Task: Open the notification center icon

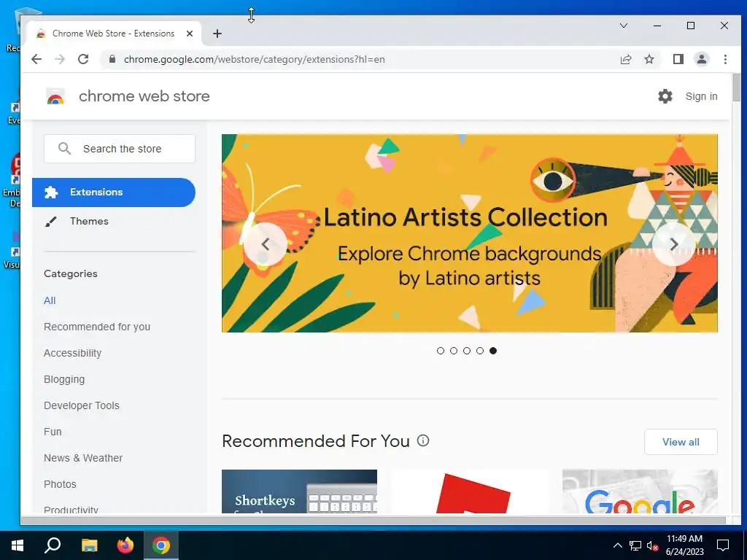Action: 723,545
